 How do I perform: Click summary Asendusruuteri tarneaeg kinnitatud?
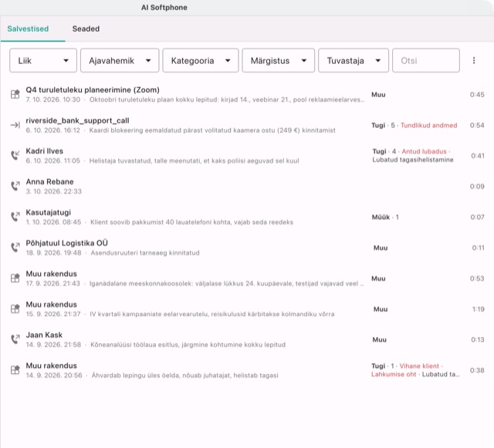click(145, 253)
